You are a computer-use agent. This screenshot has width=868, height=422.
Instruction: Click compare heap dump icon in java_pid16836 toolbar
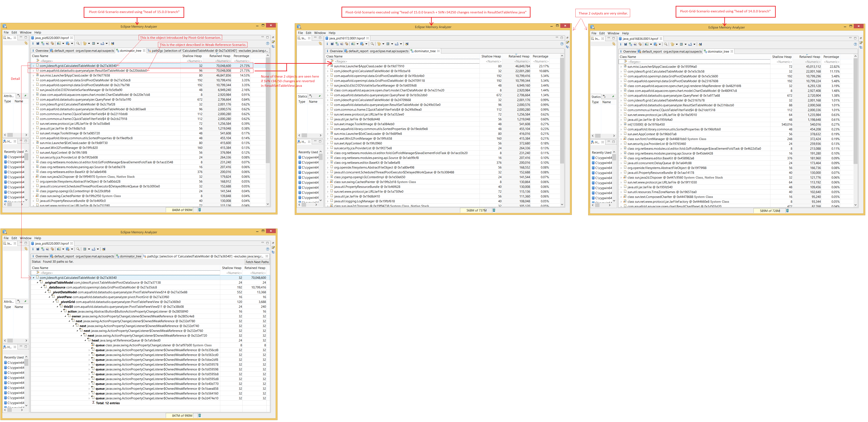coord(700,44)
